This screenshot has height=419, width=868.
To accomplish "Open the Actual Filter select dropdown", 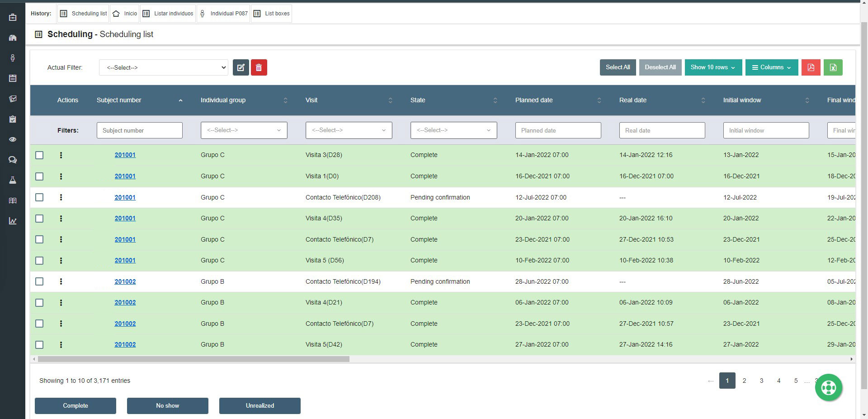I will click(163, 67).
